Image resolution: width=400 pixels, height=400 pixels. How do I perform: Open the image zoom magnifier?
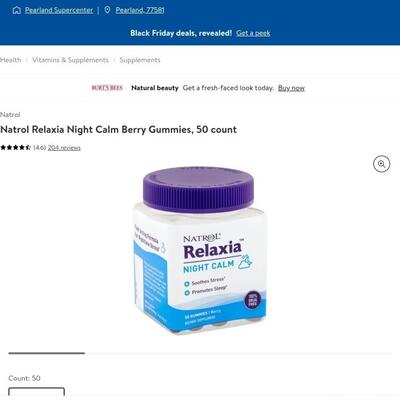click(381, 164)
